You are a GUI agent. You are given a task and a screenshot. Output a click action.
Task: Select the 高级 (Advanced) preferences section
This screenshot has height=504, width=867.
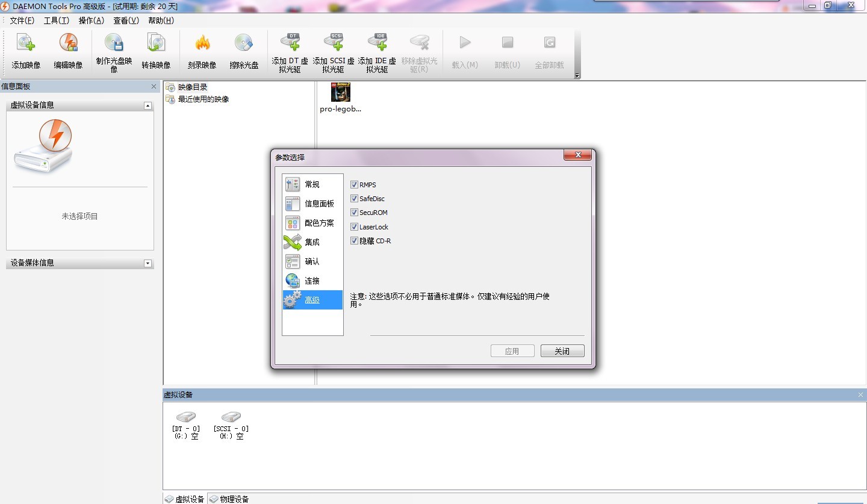[312, 300]
